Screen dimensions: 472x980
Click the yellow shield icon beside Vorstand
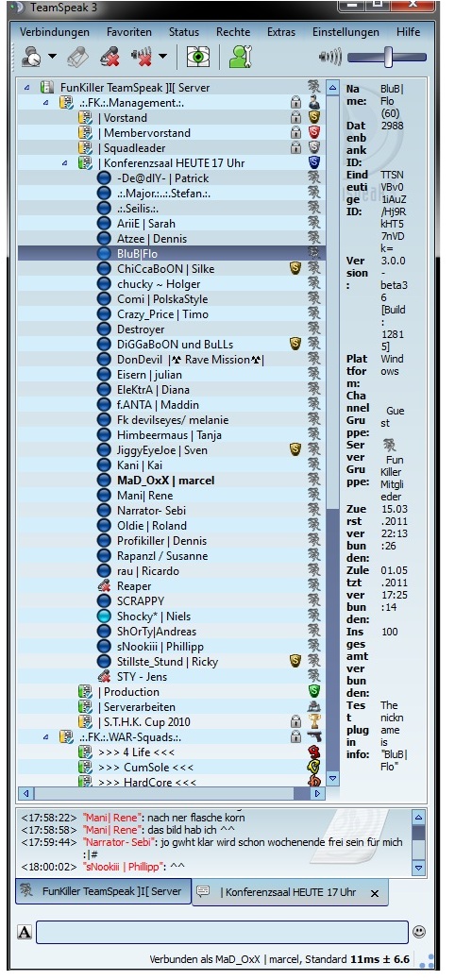pyautogui.click(x=314, y=117)
